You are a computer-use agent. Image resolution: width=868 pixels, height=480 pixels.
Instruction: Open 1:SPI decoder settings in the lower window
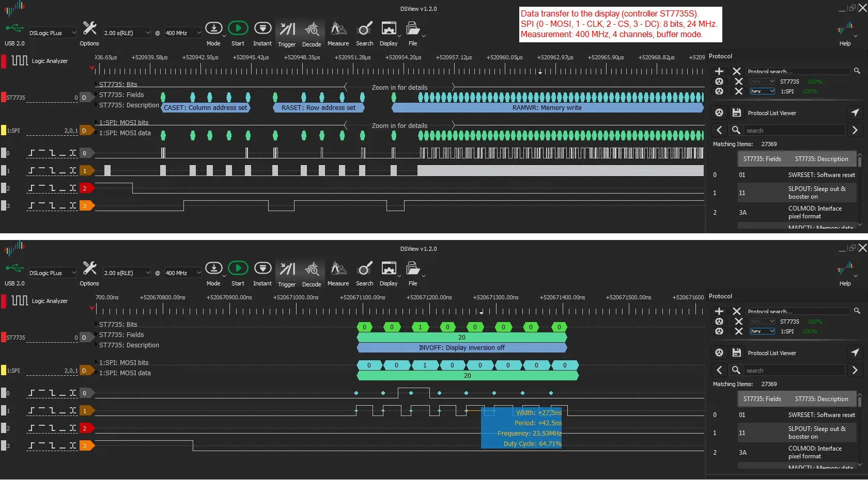(719, 331)
